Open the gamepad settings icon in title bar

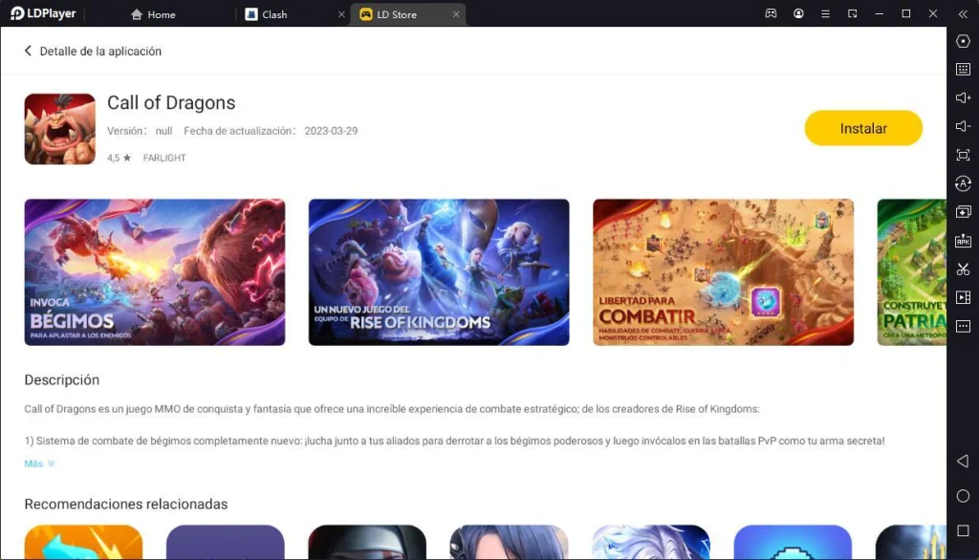pyautogui.click(x=771, y=13)
